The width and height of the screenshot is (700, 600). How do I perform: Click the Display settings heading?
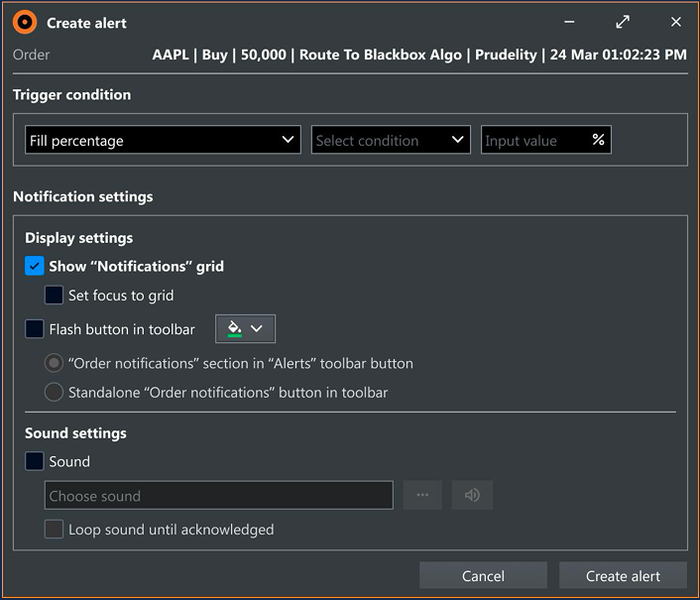coord(79,238)
